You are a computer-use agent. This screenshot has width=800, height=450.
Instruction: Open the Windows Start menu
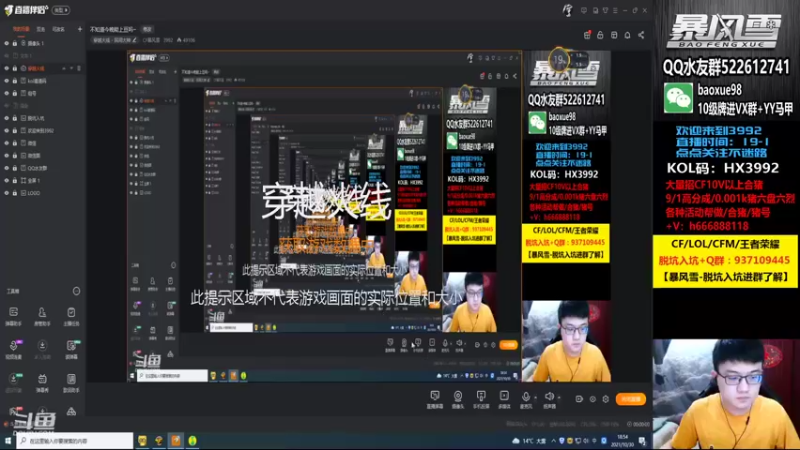click(x=8, y=440)
